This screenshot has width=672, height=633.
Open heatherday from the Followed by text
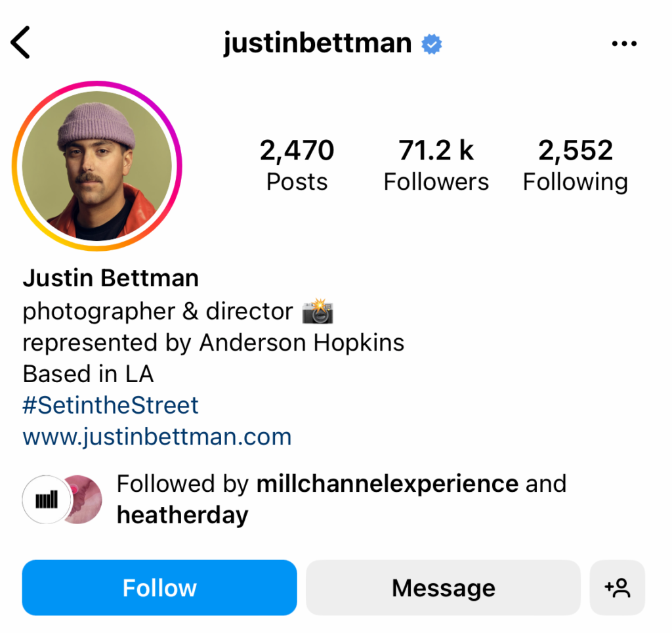tap(182, 515)
